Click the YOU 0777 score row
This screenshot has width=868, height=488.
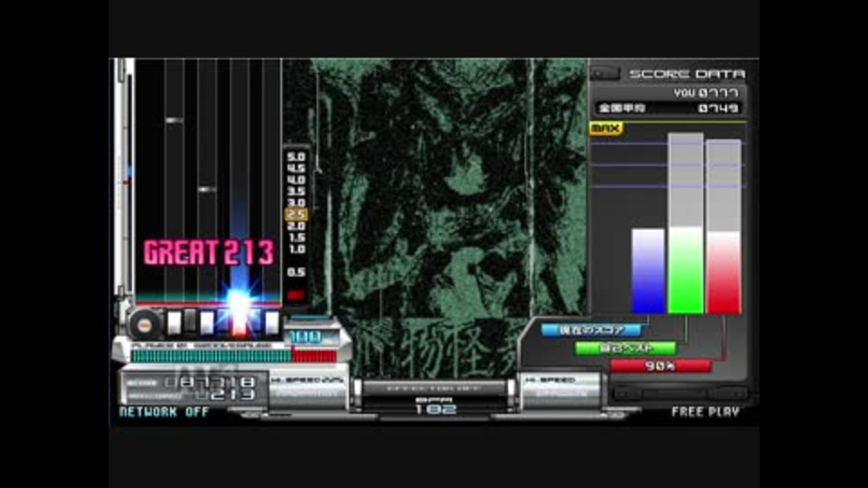(x=706, y=93)
